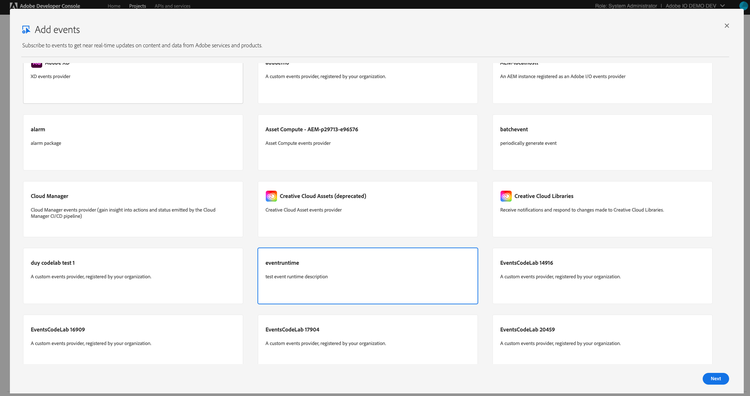Expand the Adobe IO DEMO DEV organization dropdown

(x=695, y=6)
